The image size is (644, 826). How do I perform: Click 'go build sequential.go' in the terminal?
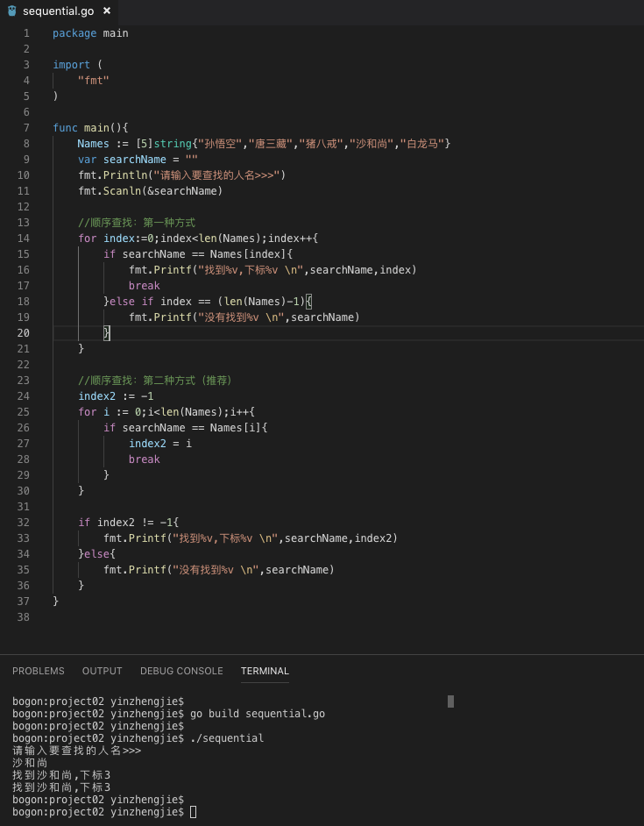[x=258, y=714]
